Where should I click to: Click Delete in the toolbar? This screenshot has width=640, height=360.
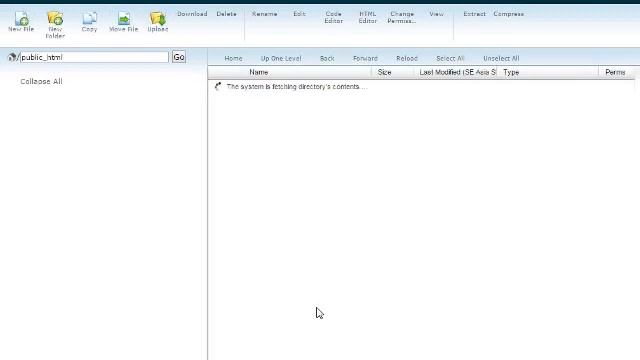point(227,14)
